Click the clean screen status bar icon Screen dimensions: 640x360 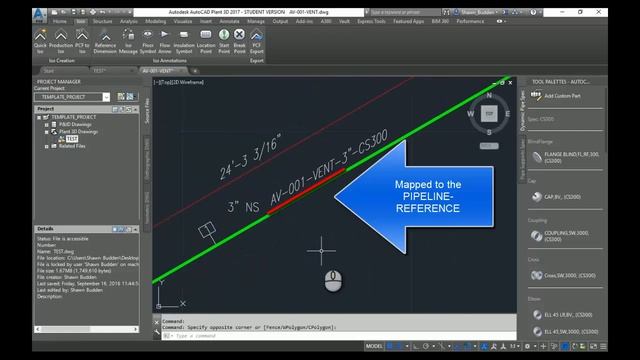(x=593, y=346)
